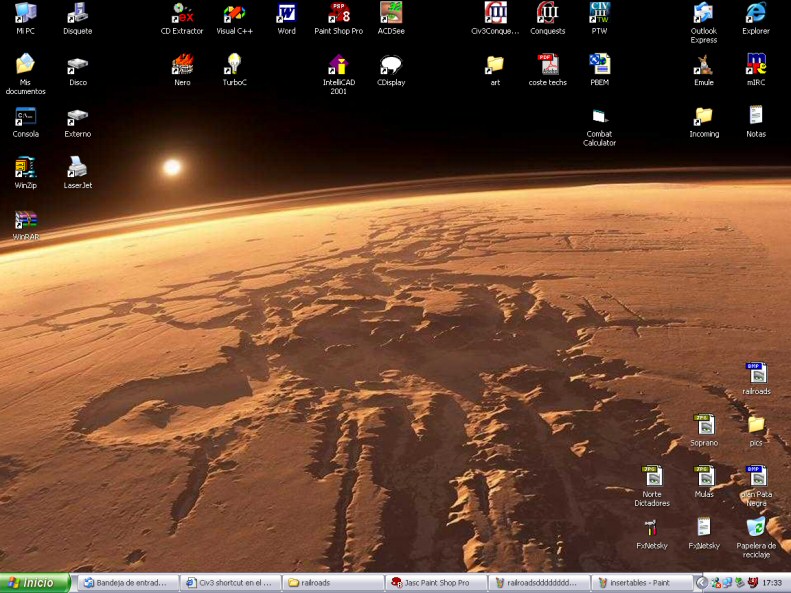Select the Emule desktop icon
This screenshot has height=593, width=791.
[704, 65]
